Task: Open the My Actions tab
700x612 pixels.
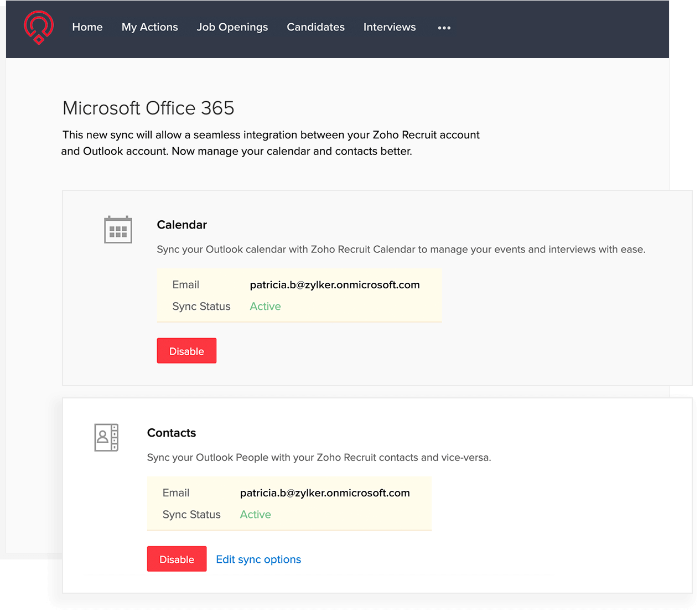Action: tap(150, 27)
